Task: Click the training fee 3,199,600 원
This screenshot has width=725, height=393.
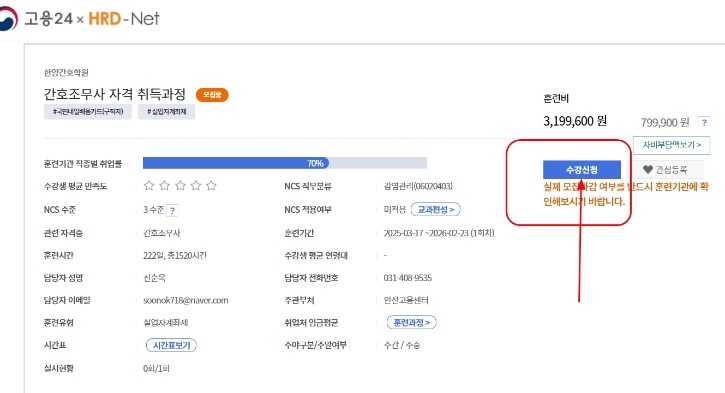Action: point(575,121)
